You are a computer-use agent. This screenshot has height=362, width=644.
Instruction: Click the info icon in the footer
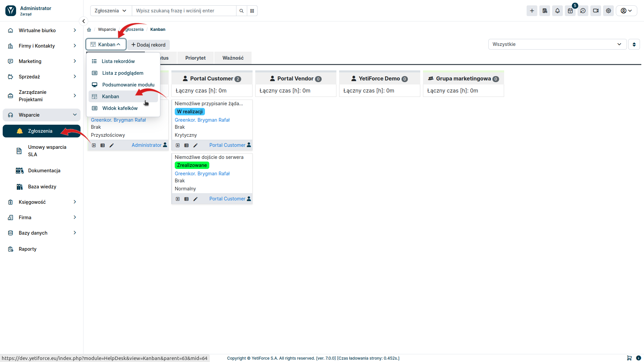coord(639,358)
